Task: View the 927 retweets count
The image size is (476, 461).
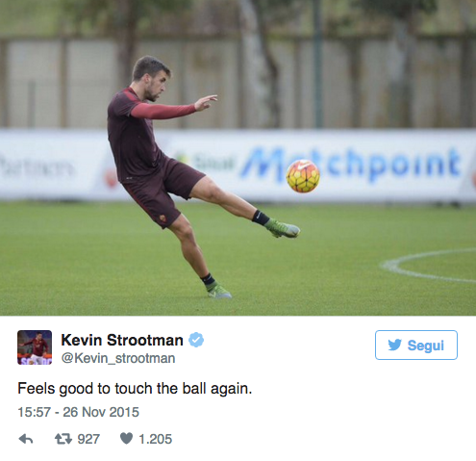Action: tap(88, 439)
